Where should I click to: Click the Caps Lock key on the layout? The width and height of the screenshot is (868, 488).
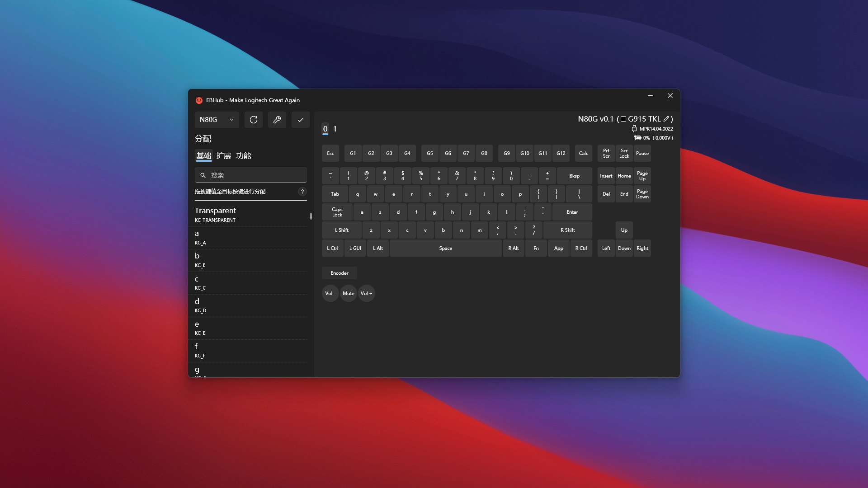pos(337,212)
